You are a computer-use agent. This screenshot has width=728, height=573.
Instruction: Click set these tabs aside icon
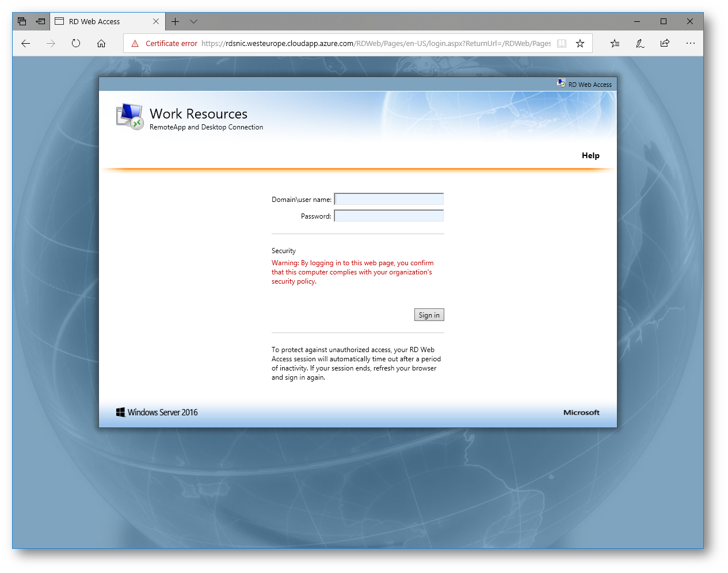[40, 21]
